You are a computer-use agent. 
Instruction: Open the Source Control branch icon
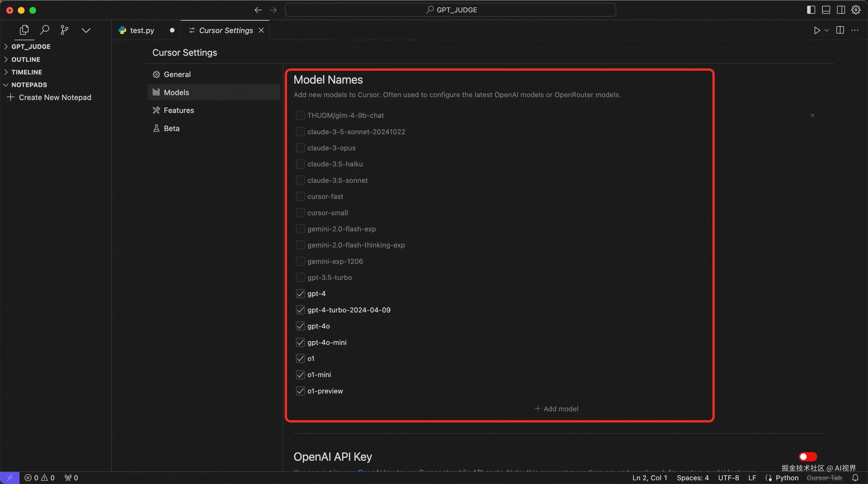tap(64, 30)
